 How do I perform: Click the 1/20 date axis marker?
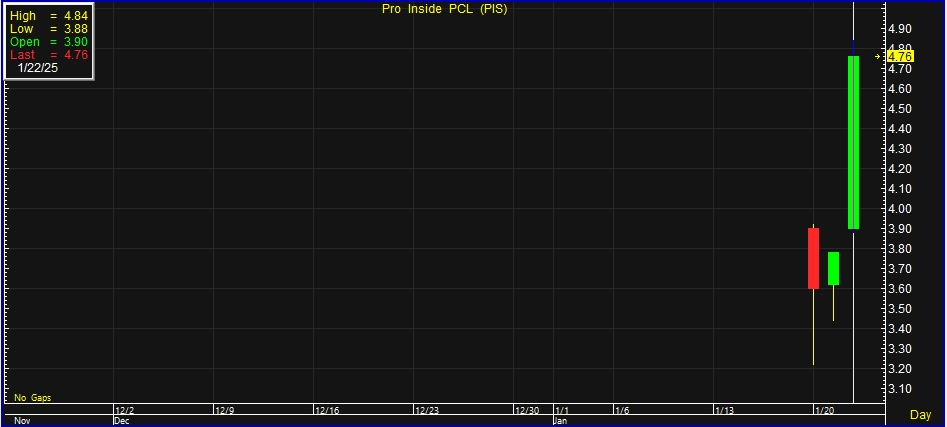coord(825,410)
